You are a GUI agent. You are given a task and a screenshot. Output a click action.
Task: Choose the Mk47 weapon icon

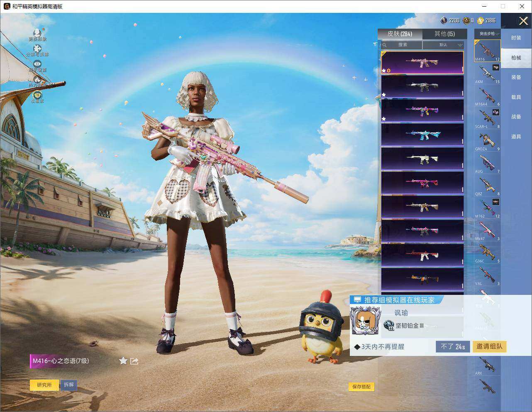(x=488, y=231)
